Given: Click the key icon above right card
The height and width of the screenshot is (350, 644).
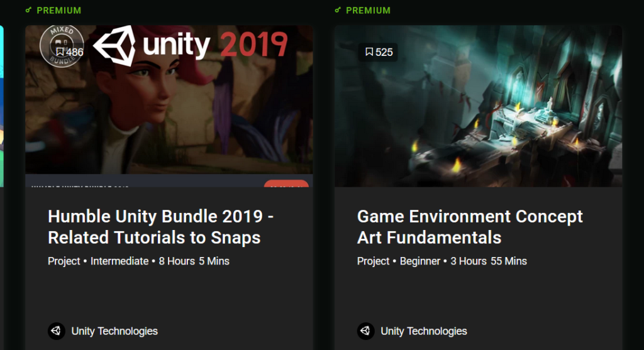Looking at the screenshot, I should tap(338, 10).
